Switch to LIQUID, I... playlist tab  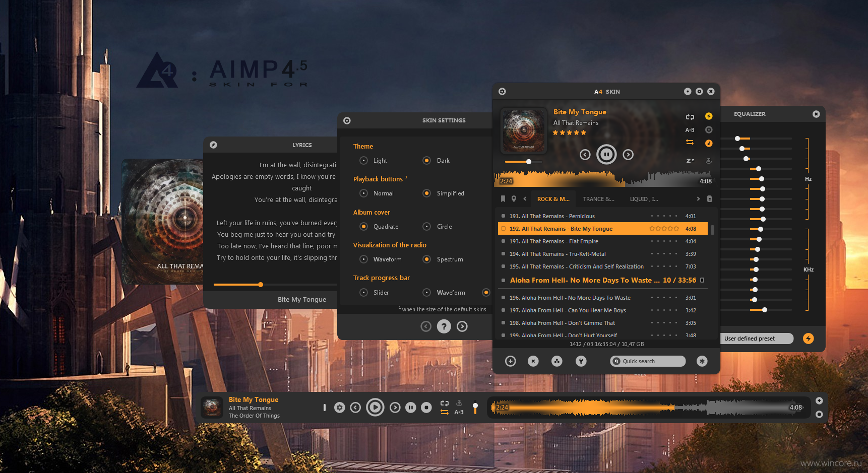click(644, 199)
